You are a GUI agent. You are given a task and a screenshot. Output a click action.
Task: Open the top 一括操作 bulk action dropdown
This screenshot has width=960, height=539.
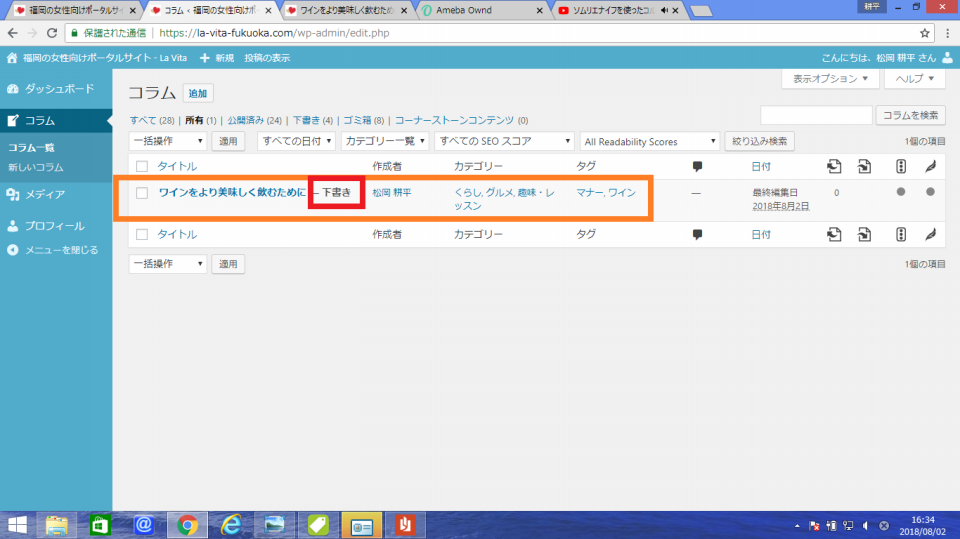click(x=168, y=141)
